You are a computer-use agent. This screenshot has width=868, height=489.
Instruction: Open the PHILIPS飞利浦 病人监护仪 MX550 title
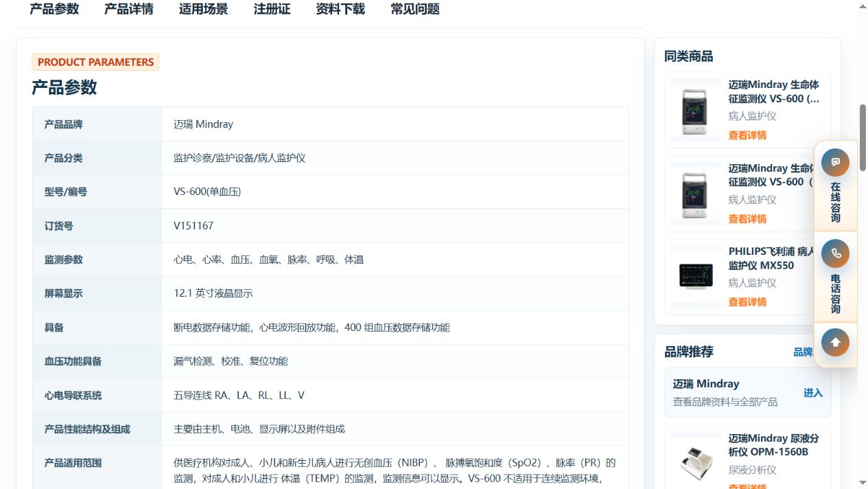[771, 258]
